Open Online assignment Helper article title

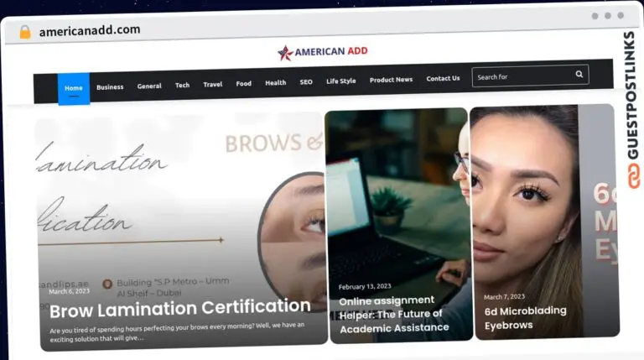394,315
